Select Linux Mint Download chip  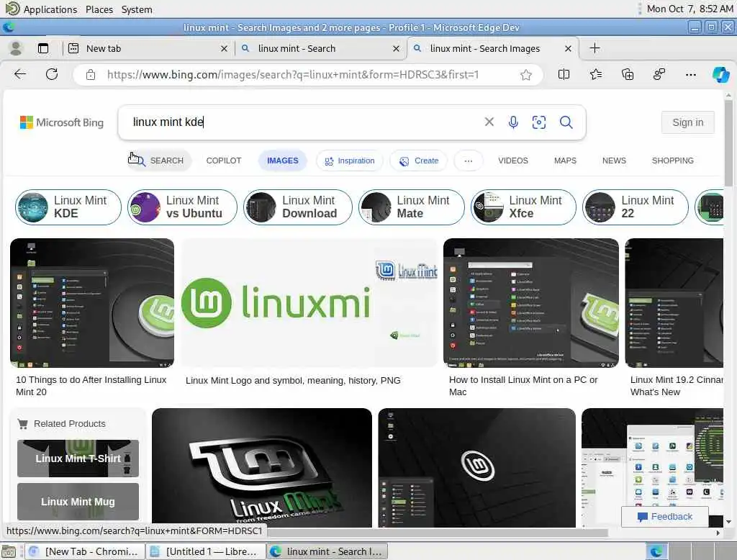click(297, 207)
